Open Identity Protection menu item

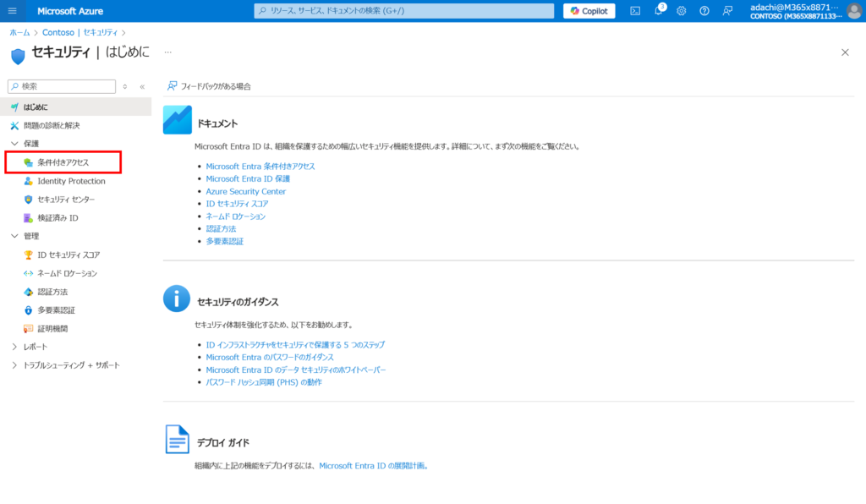tap(71, 181)
